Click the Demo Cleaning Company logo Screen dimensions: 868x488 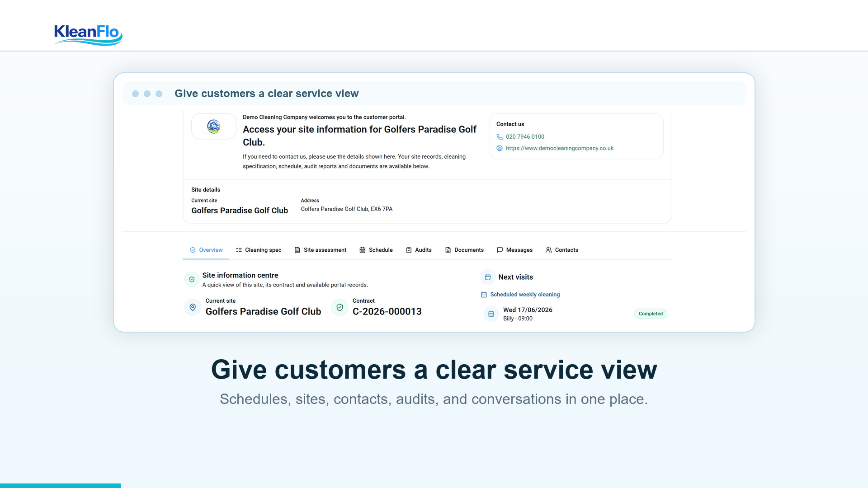[213, 127]
